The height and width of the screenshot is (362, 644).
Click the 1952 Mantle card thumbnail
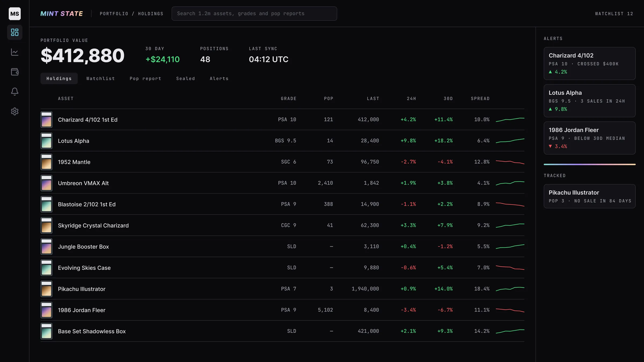click(46, 162)
